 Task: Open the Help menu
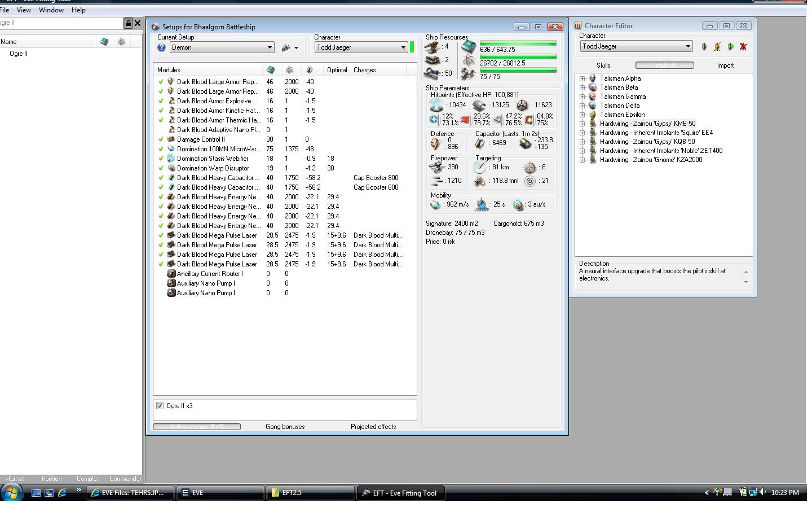[x=78, y=10]
